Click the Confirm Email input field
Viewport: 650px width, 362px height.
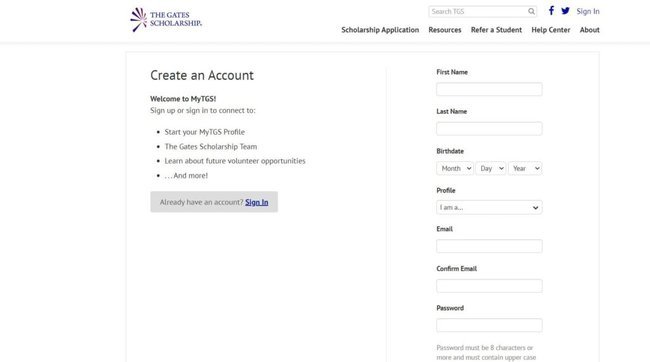click(489, 286)
